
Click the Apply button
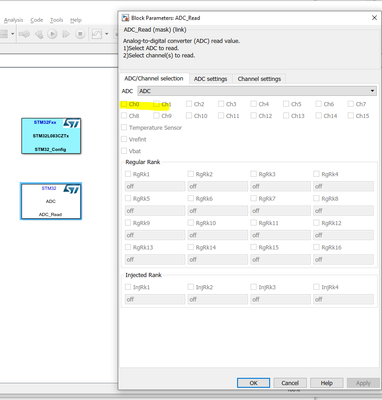click(363, 383)
